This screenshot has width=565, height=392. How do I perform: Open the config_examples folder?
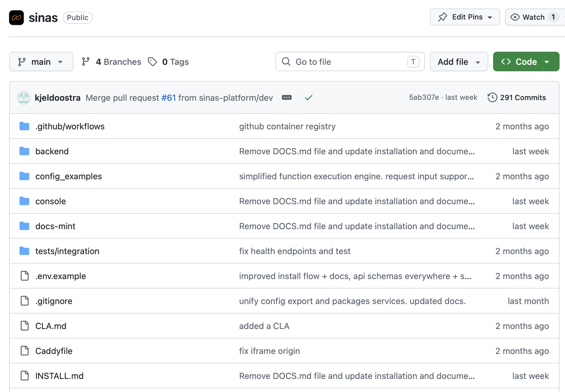pos(68,176)
